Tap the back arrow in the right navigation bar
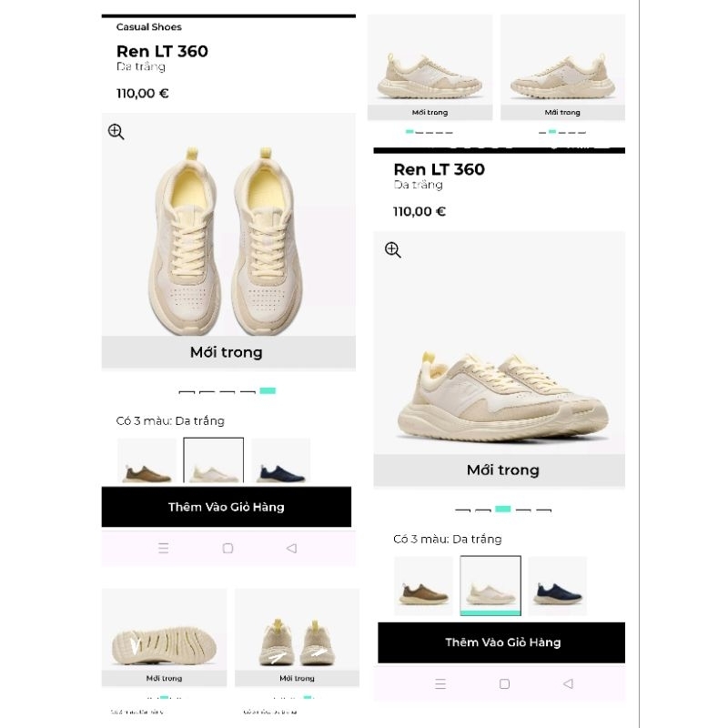Screen dimensions: 728x728 569,682
